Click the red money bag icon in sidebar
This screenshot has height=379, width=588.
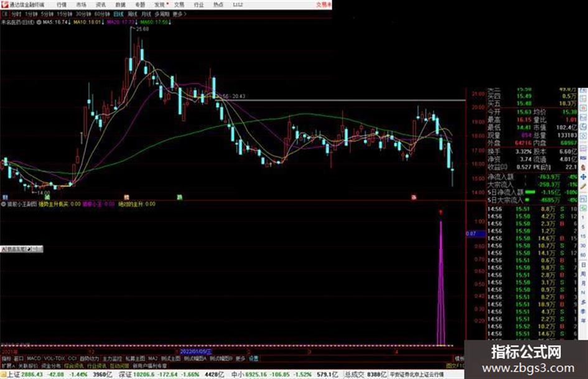click(583, 167)
